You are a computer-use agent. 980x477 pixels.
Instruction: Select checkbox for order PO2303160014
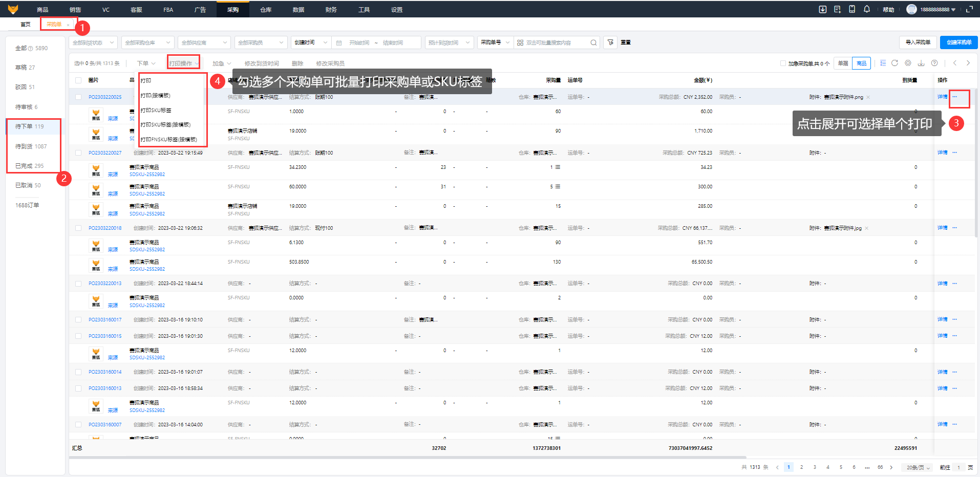coord(78,372)
